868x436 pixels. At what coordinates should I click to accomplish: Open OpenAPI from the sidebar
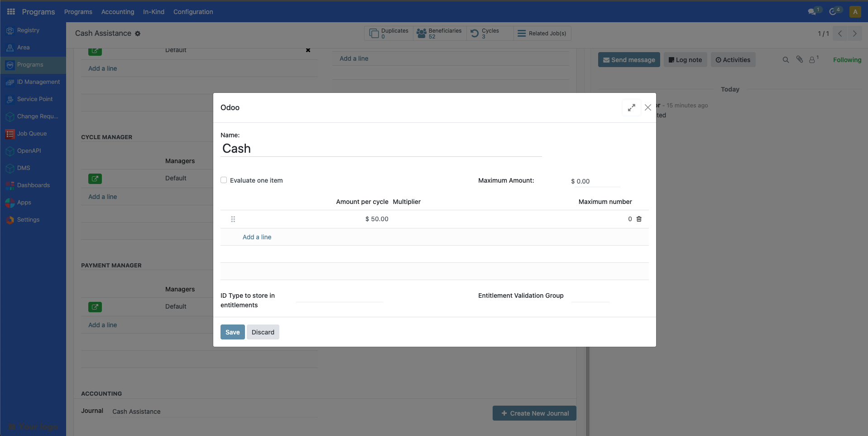[29, 150]
